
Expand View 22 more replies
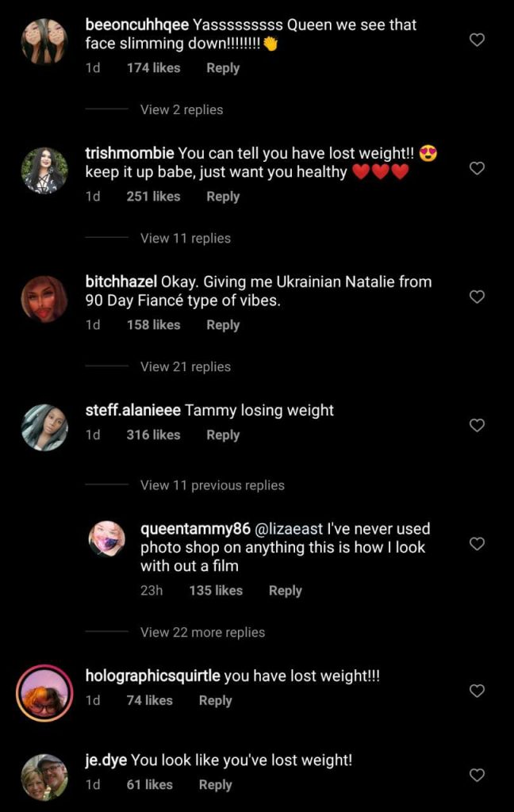pos(202,632)
